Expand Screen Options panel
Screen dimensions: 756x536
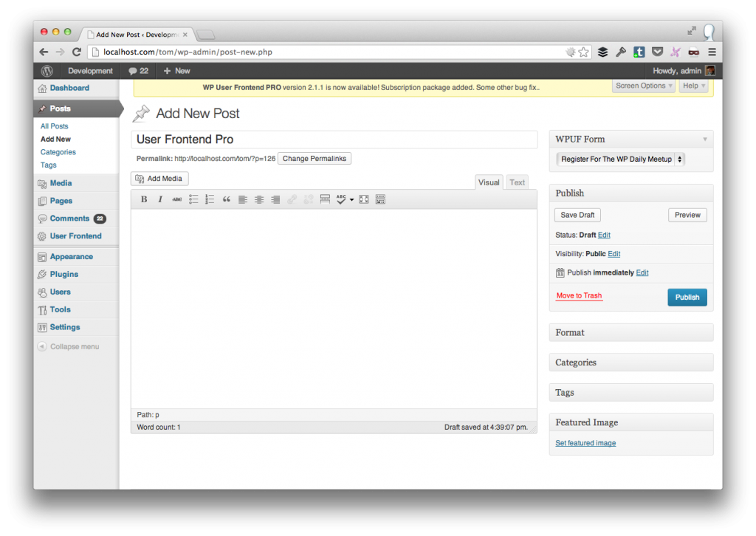[644, 86]
